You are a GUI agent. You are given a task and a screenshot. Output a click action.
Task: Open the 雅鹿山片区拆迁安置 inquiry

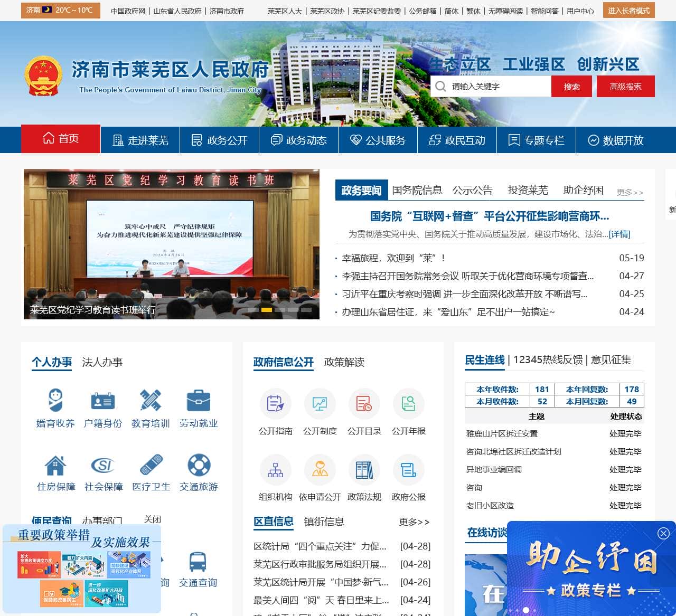502,434
